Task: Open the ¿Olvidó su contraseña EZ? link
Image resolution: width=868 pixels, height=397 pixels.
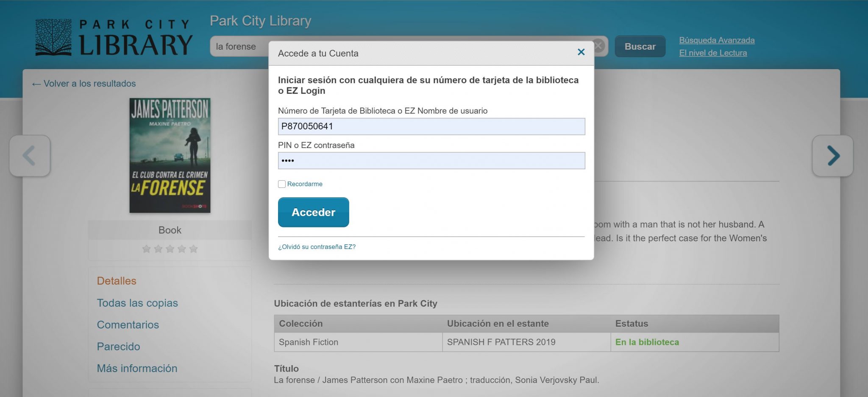Action: 317,247
